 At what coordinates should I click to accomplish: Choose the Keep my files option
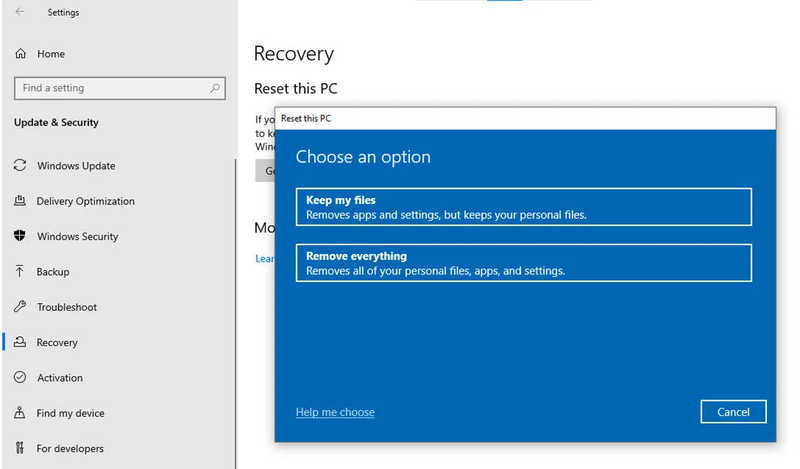tap(523, 207)
